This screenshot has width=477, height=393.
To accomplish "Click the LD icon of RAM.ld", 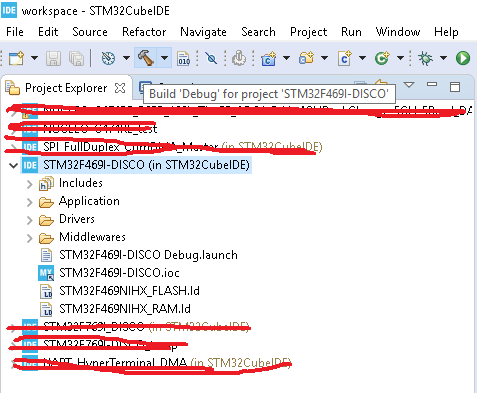I will pos(46,309).
